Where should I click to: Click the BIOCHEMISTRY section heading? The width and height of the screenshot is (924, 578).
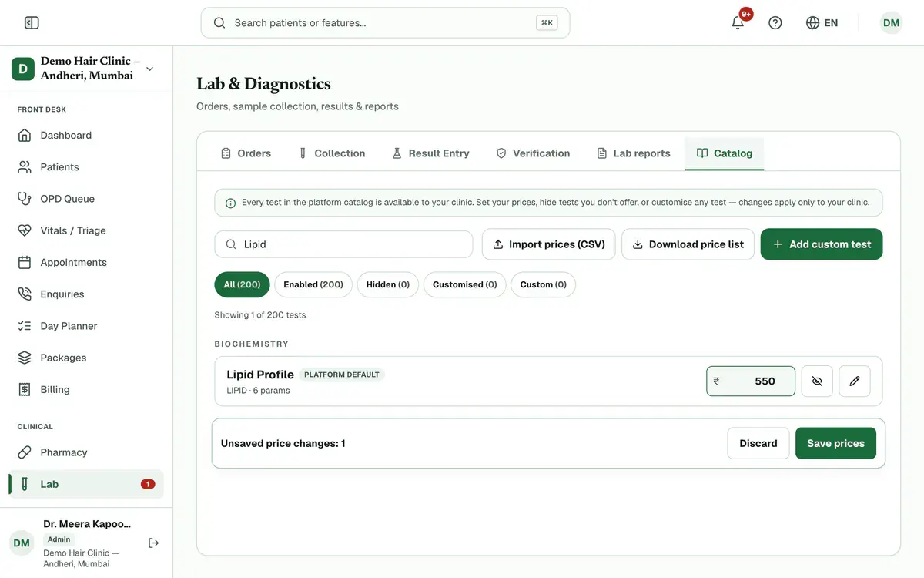(252, 344)
